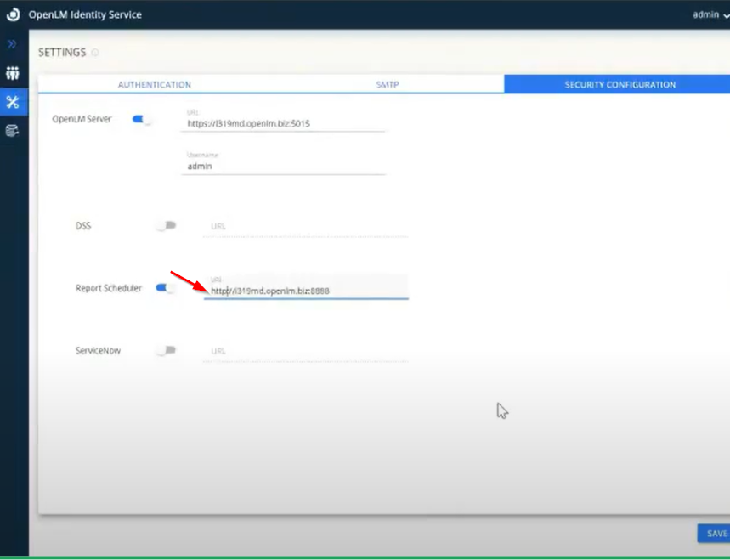Click the info icon beside SETTINGS
The image size is (730, 560).
(95, 53)
